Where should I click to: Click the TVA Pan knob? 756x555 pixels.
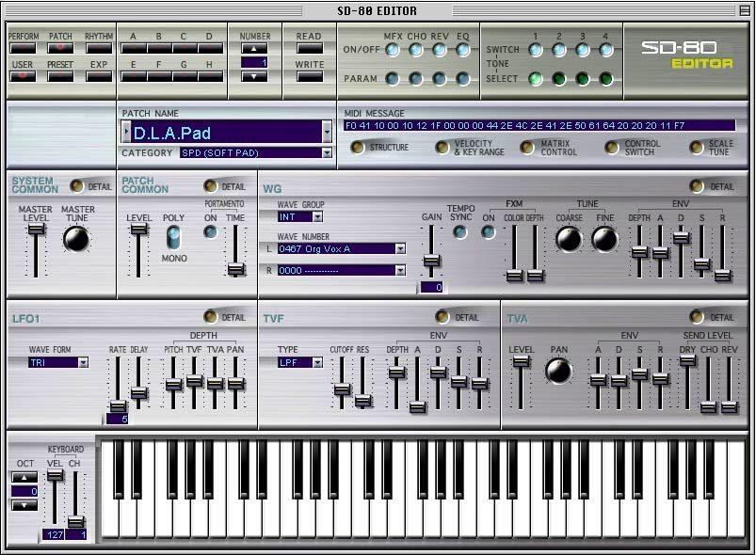pyautogui.click(x=559, y=371)
